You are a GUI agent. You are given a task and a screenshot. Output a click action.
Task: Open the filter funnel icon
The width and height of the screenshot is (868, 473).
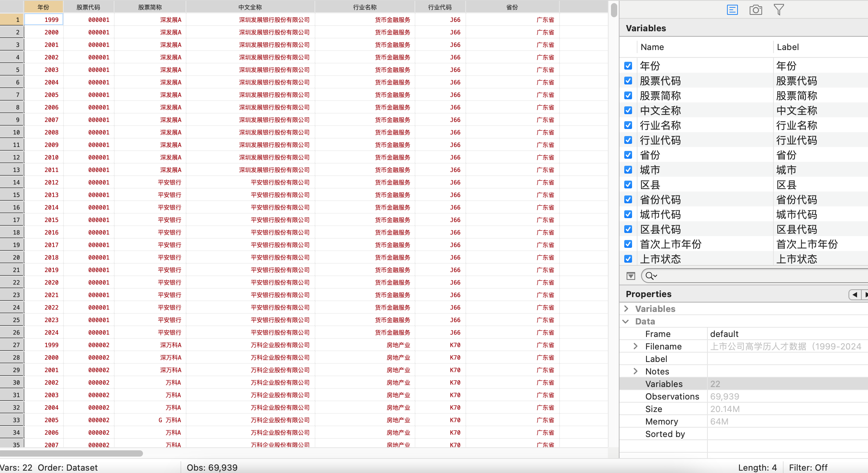click(x=779, y=10)
